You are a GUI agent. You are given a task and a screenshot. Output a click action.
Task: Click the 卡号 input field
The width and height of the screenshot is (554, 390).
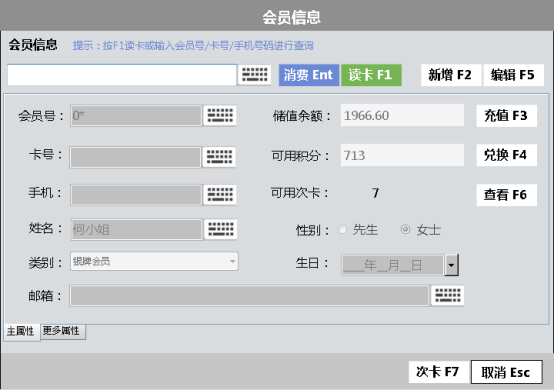135,157
